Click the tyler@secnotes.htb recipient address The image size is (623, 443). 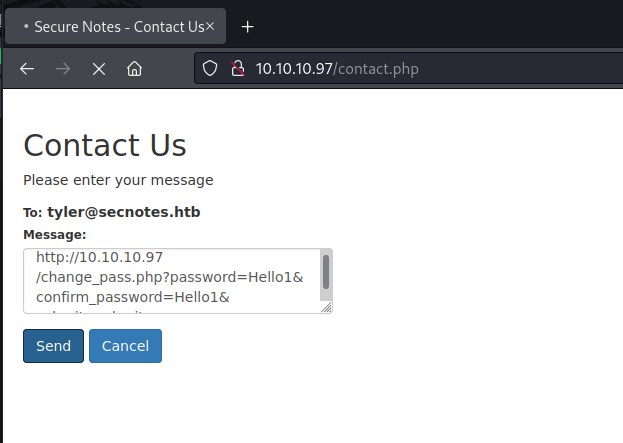[124, 212]
